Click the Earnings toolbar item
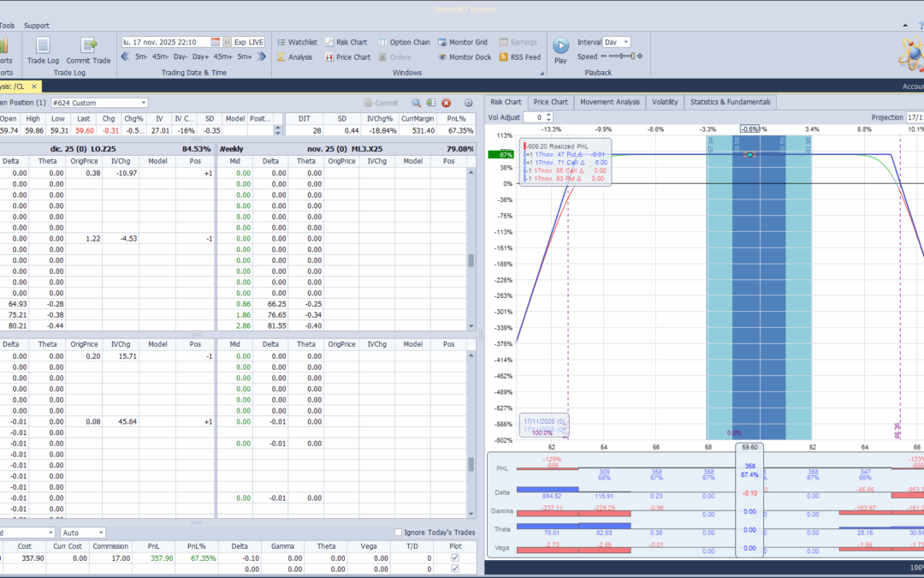 (x=518, y=42)
